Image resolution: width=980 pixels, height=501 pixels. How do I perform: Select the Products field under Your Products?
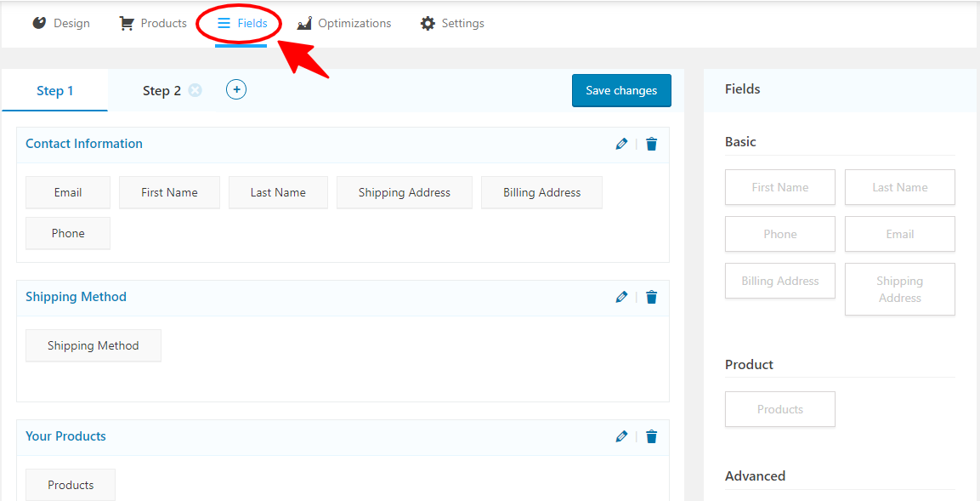(71, 486)
